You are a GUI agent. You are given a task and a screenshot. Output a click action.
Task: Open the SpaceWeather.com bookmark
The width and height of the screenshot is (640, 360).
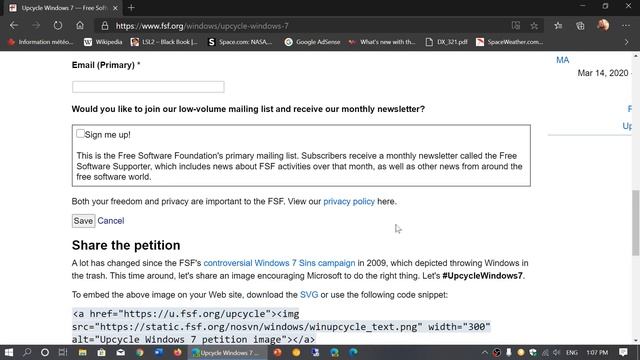pos(509,42)
